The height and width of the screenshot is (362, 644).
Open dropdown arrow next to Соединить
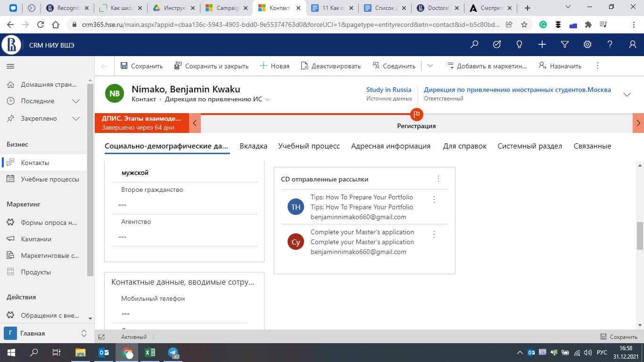[430, 66]
